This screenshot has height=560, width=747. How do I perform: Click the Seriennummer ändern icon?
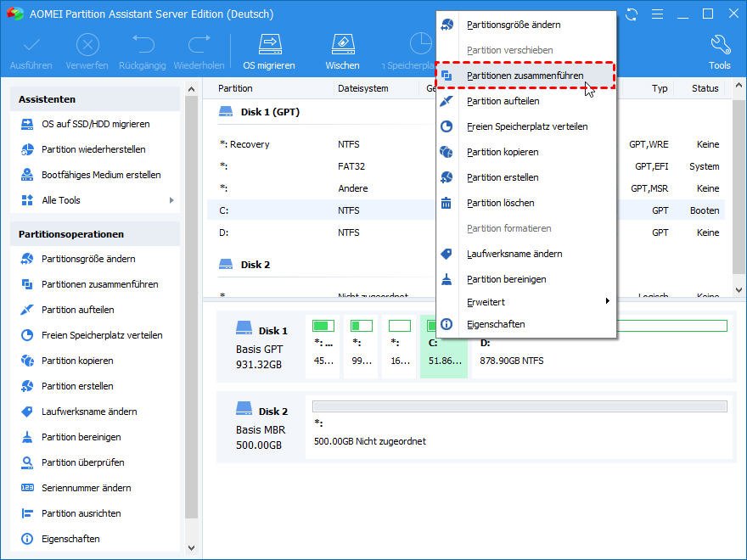(x=28, y=488)
